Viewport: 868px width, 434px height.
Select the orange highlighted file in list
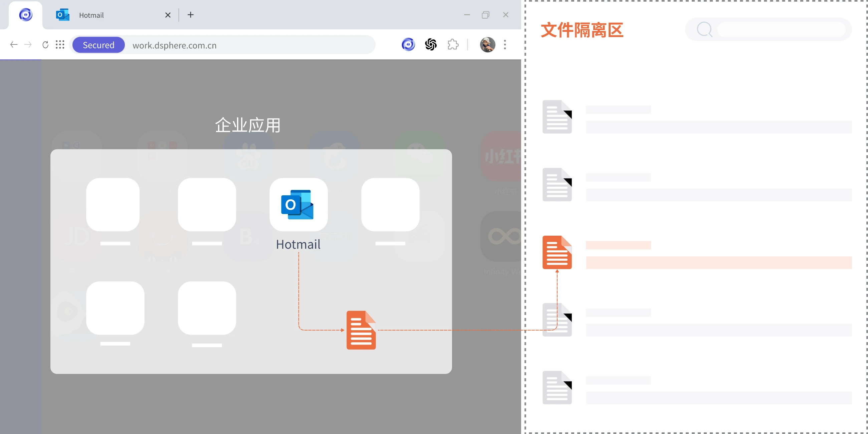pyautogui.click(x=557, y=252)
